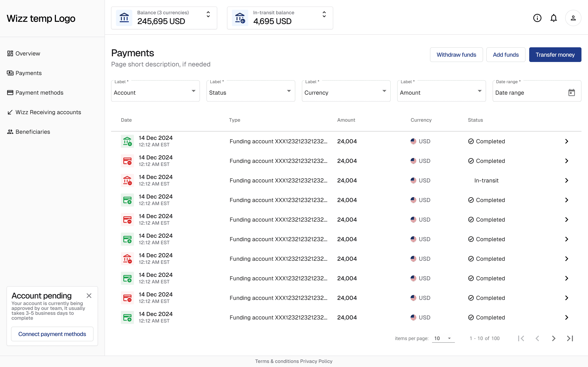Open details arrow for In-transit payment
Viewport: 588px width, 367px height.
point(566,180)
